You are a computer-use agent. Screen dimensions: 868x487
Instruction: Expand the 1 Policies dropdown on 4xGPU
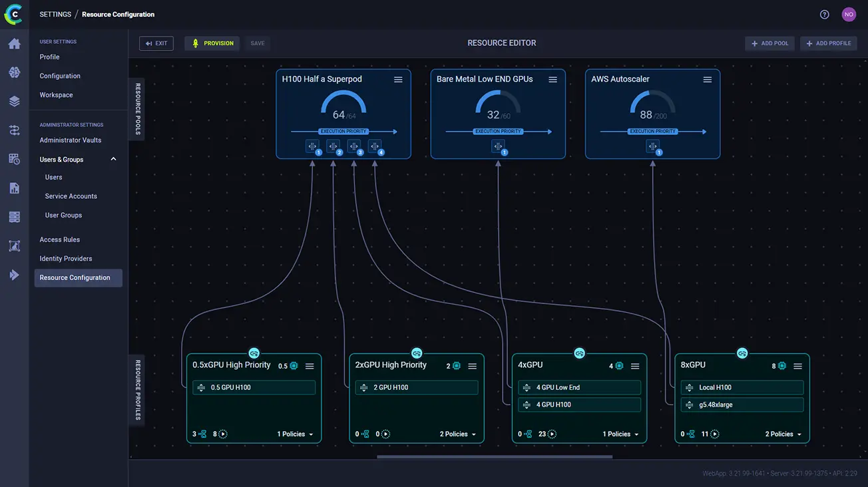click(x=621, y=434)
